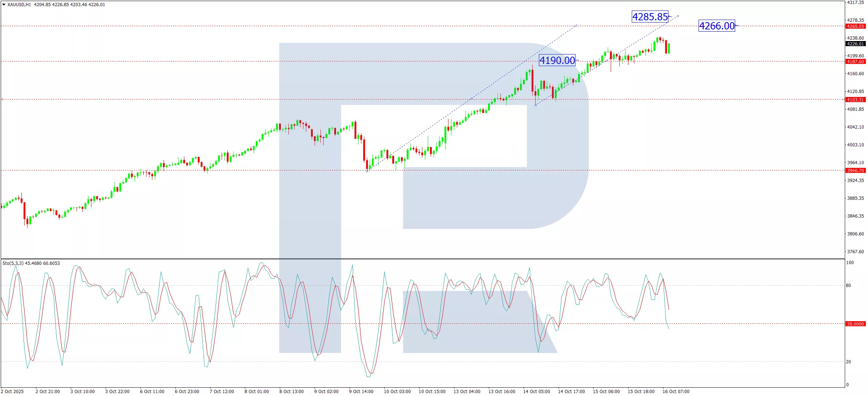Screen dimensions: 868x396
Task: Click the stochastic 20 level scale value
Action: 848,362
